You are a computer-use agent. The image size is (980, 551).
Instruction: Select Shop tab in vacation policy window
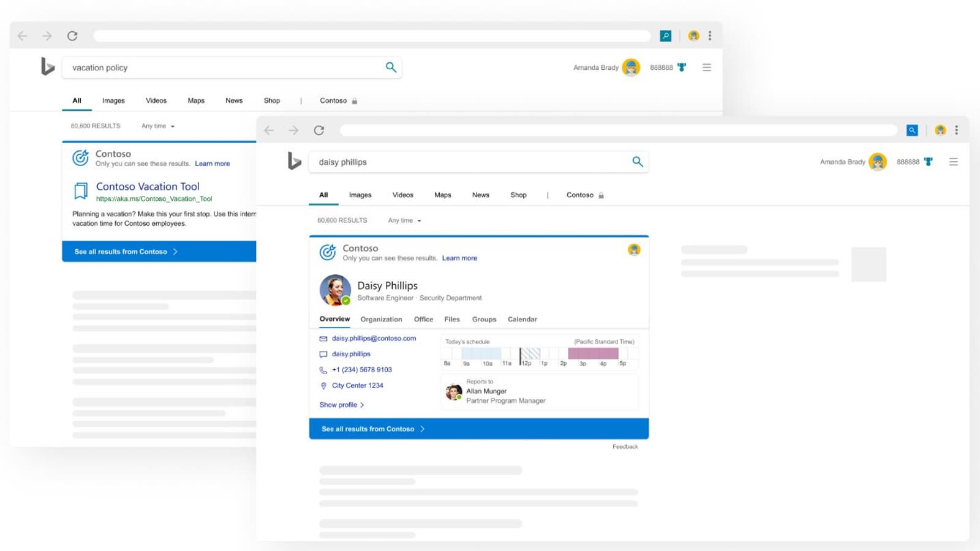[x=272, y=100]
